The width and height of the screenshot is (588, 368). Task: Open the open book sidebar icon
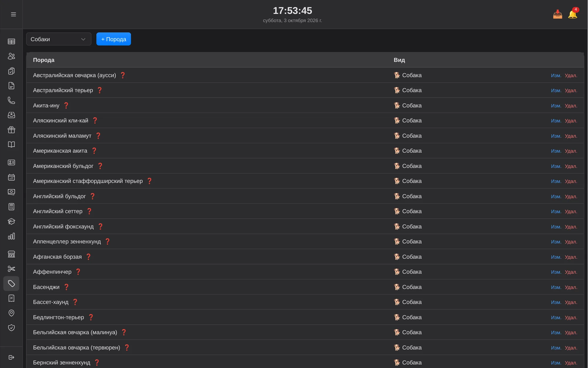(x=11, y=145)
